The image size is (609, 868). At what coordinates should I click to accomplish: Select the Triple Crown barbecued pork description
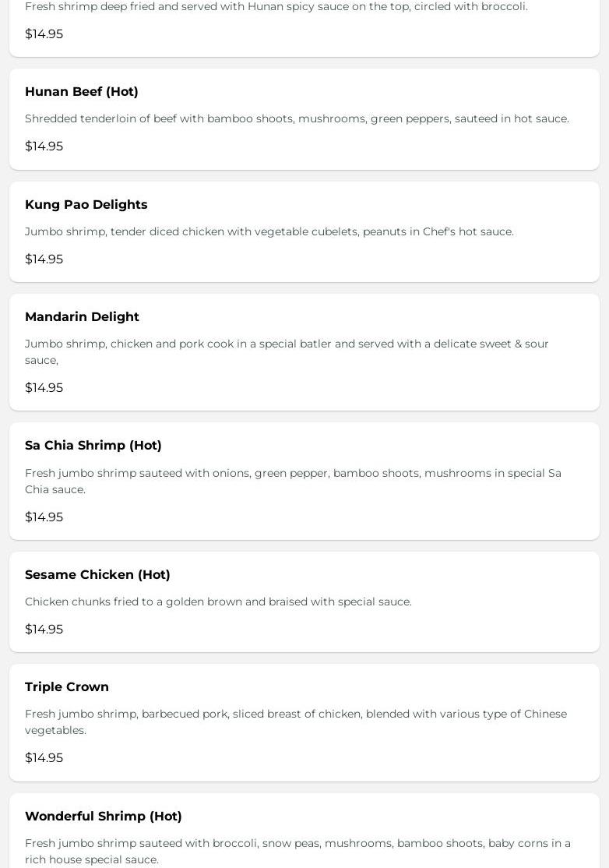point(296,722)
